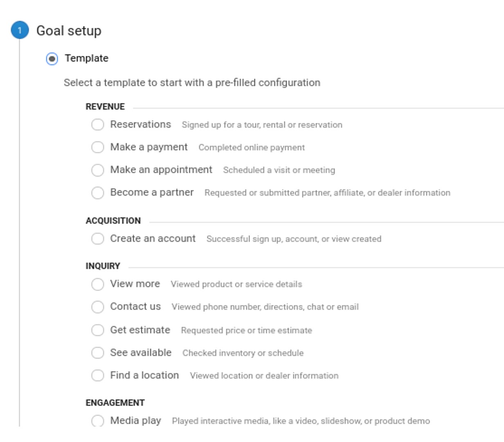Choose the Reservations template option
504x442 pixels.
[97, 124]
